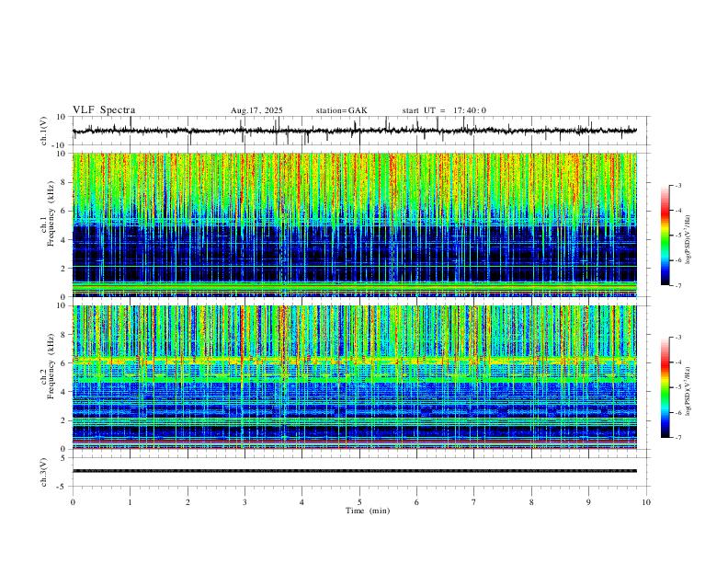
Task: Click the ch.1 color bar PSD units label
Action: point(688,240)
